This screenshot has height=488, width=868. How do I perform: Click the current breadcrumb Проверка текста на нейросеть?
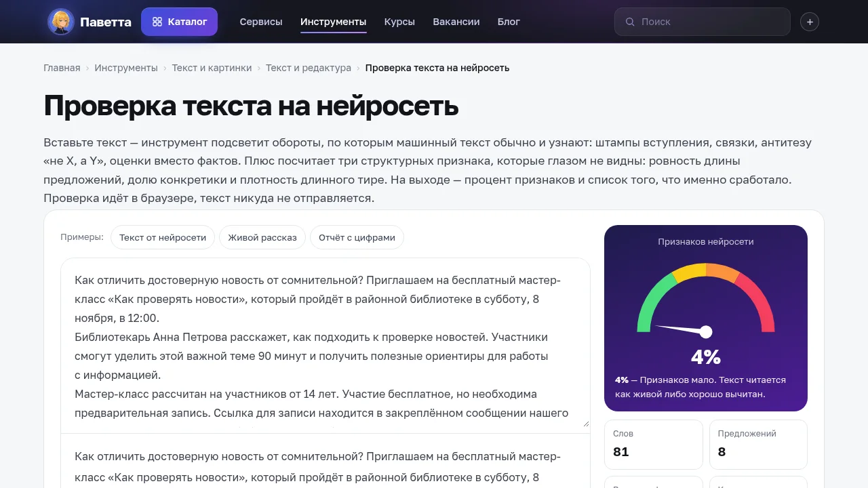coord(437,68)
